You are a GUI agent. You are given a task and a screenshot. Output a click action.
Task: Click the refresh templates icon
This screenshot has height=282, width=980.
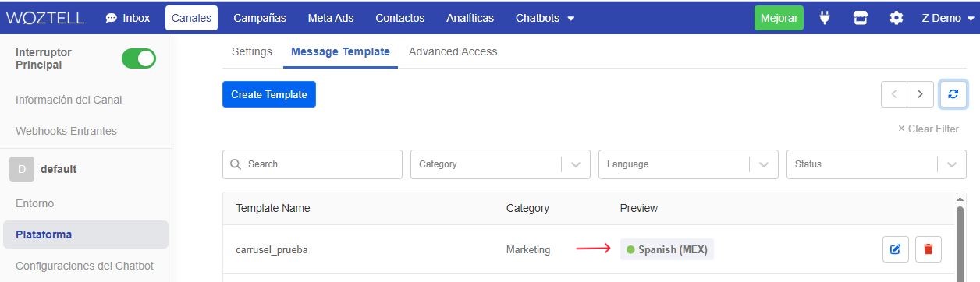tap(953, 94)
